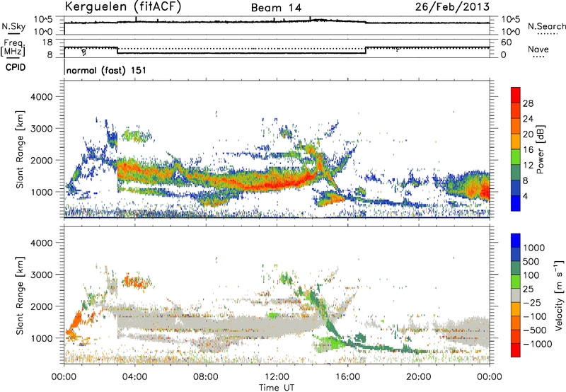The width and height of the screenshot is (566, 392).
Task: Click the dark green 100–500 velocity swatch
Action: (516, 268)
